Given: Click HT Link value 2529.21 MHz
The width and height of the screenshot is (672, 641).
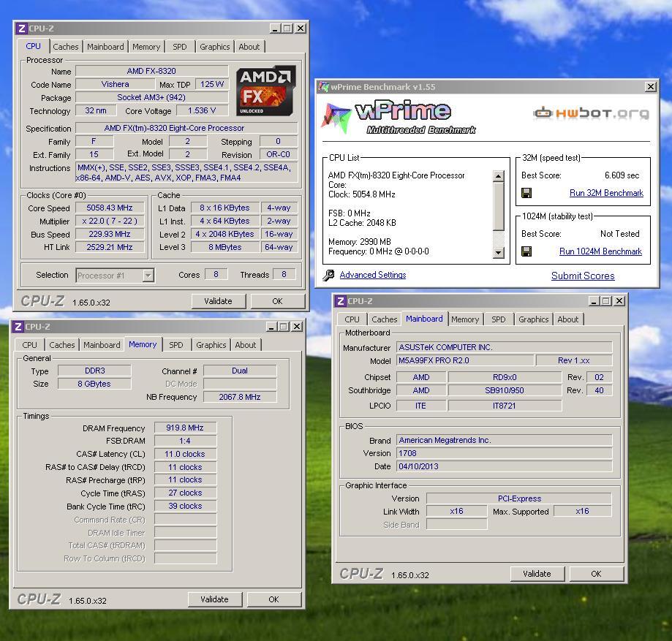Looking at the screenshot, I should 110,247.
